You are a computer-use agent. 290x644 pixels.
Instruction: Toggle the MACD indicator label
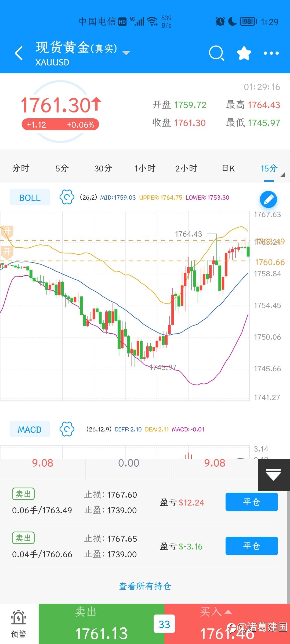pyautogui.click(x=30, y=429)
